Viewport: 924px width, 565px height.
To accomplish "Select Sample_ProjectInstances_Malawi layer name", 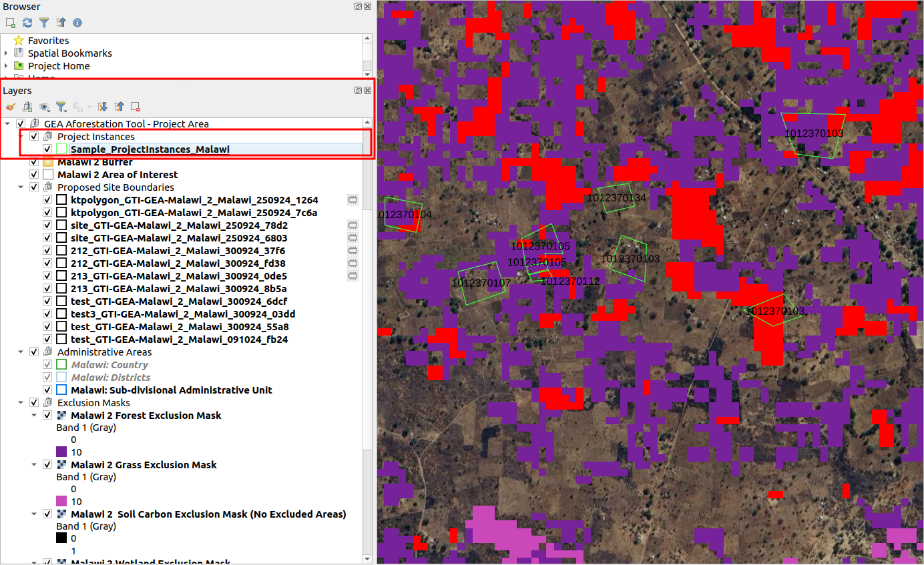I will pos(150,149).
